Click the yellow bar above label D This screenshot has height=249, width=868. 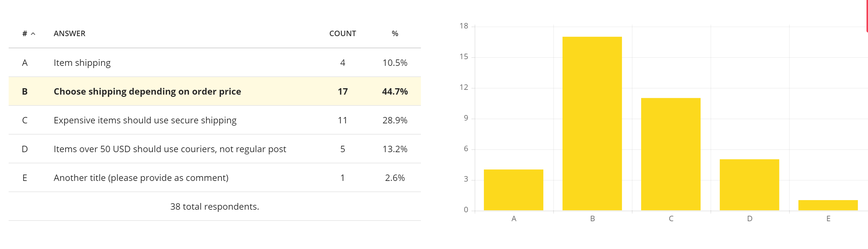749,185
